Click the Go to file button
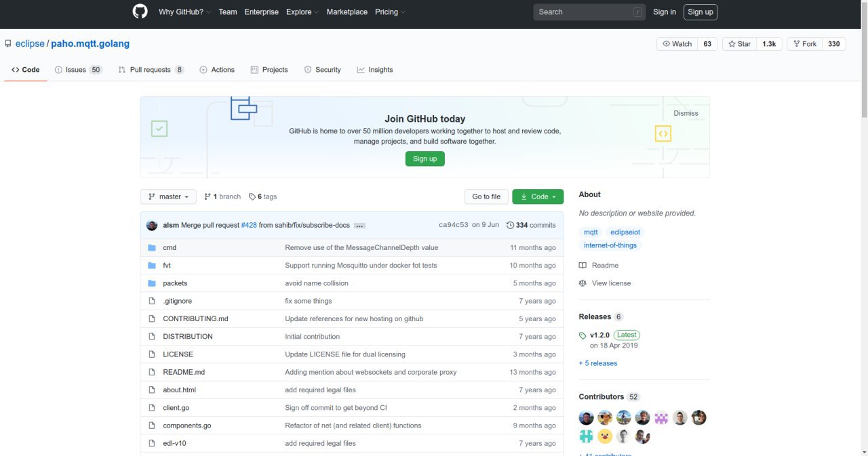The height and width of the screenshot is (456, 868). pos(486,196)
